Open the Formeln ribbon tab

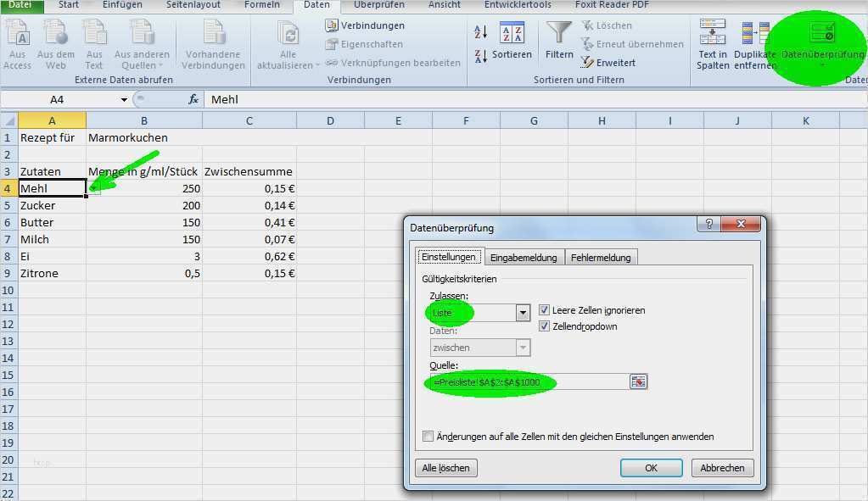click(x=262, y=5)
